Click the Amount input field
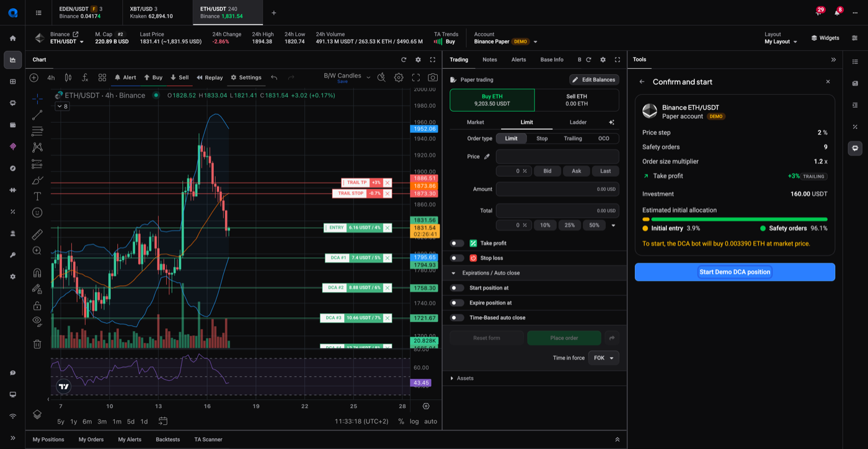 557,189
